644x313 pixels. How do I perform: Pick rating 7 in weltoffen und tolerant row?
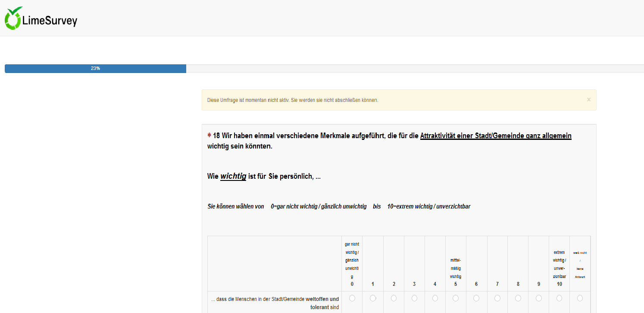point(497,298)
